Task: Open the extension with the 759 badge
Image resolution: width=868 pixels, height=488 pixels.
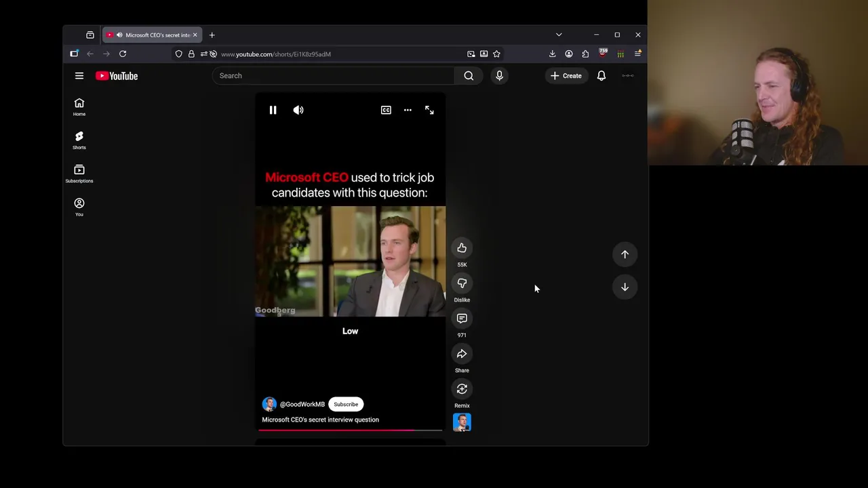Action: pos(603,54)
